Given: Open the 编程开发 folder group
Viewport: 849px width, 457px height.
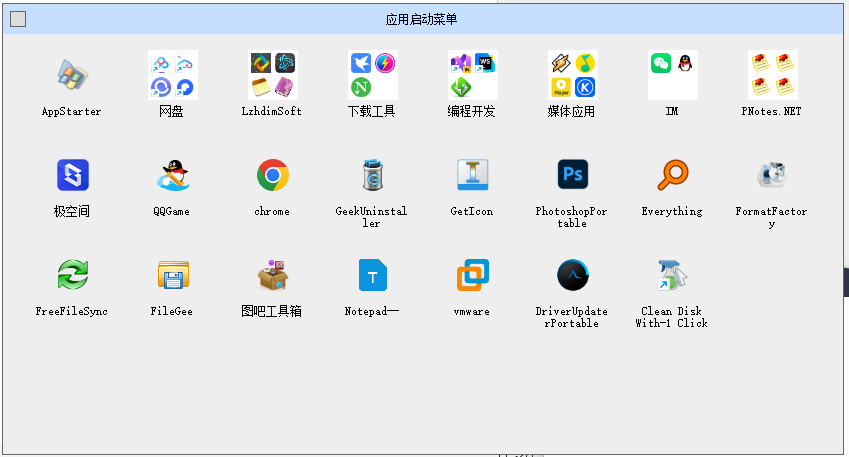Looking at the screenshot, I should tap(472, 76).
